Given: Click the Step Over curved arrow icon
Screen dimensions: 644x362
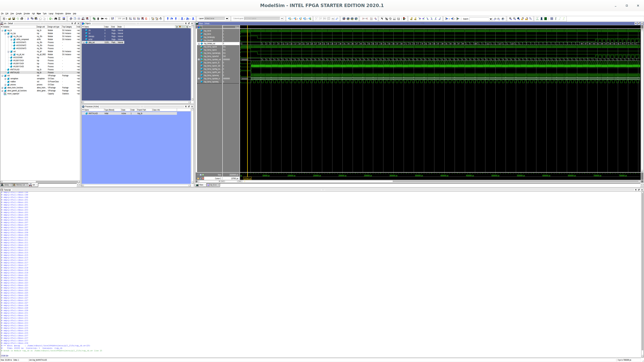Looking at the screenshot, I should 172,19.
